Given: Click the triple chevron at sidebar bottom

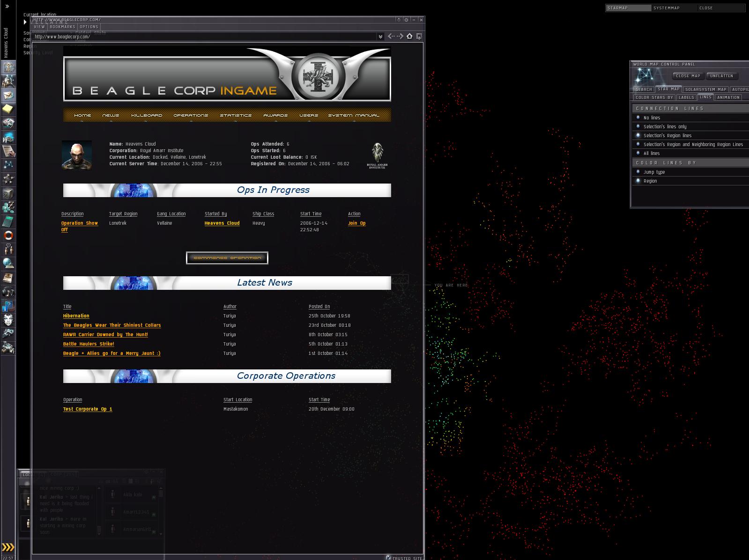Looking at the screenshot, I should pyautogui.click(x=8, y=547).
